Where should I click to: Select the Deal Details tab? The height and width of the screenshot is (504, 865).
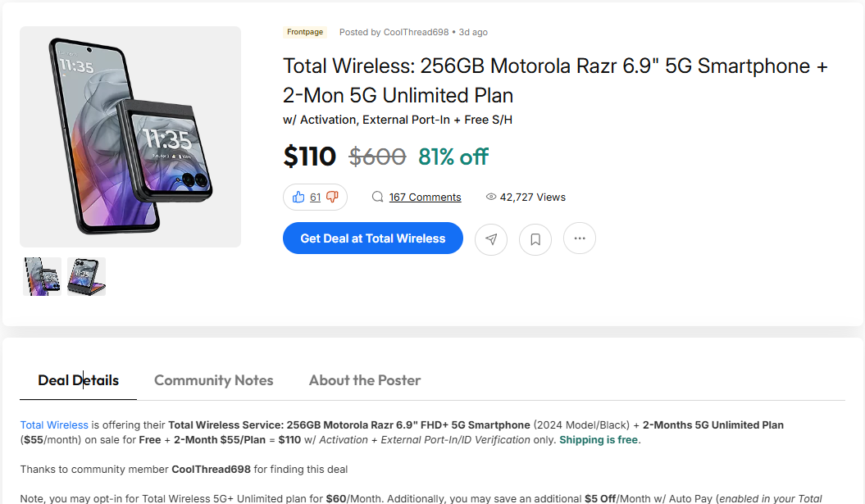pos(78,380)
